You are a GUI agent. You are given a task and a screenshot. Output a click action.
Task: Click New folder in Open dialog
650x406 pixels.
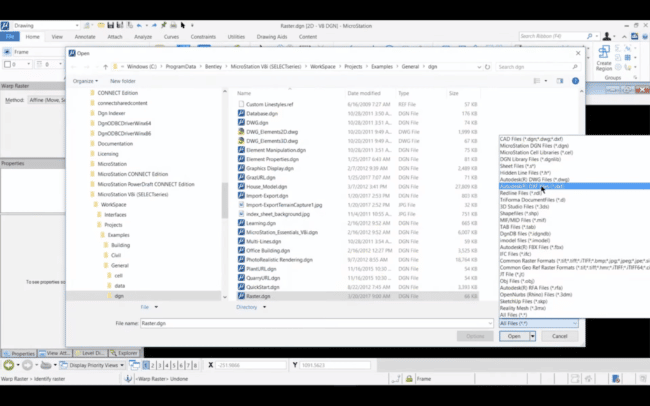pyautogui.click(x=123, y=81)
